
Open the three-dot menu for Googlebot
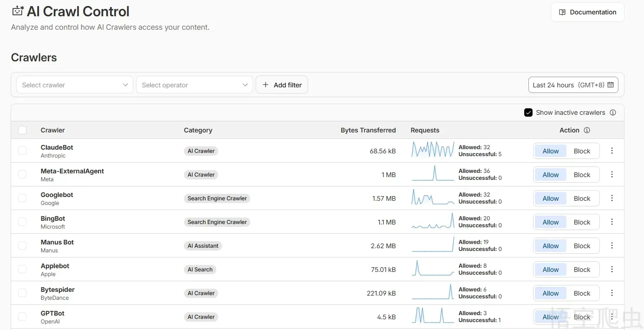point(611,198)
